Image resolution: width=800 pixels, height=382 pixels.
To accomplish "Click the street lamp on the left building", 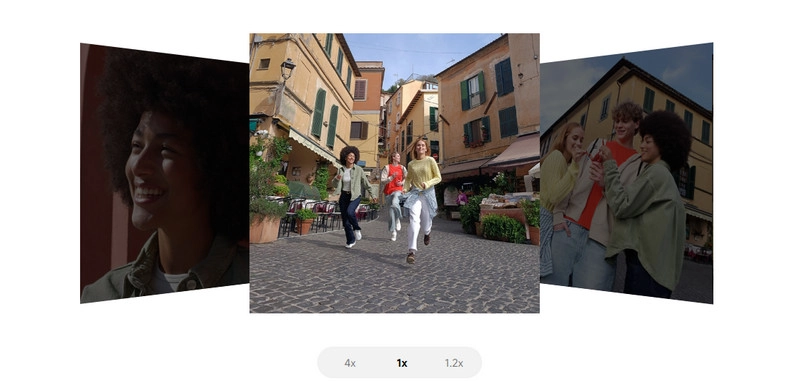I will point(288,69).
